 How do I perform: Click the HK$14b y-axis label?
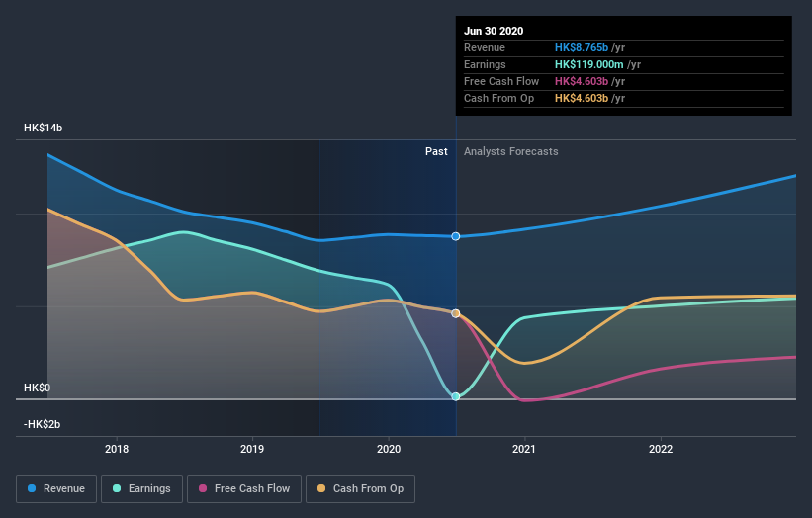(x=43, y=128)
